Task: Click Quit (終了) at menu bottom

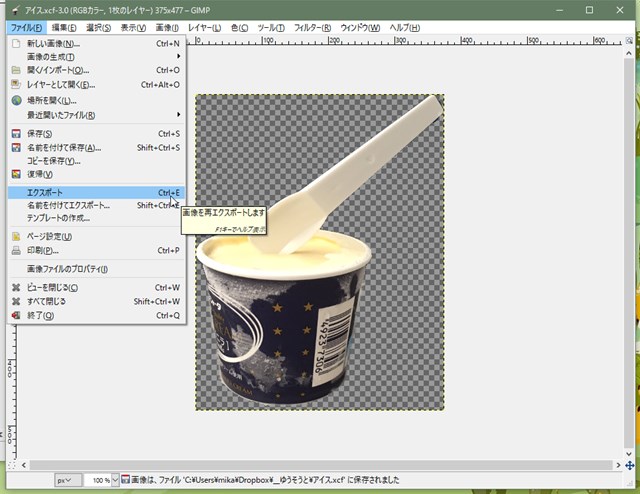Action: click(x=41, y=315)
